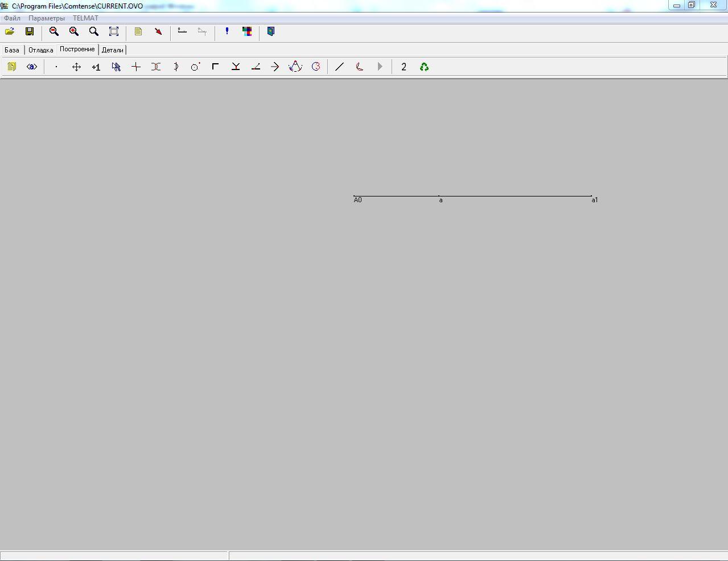Open the TELMAT menu
Screen dimensions: 728x561
[x=85, y=18]
